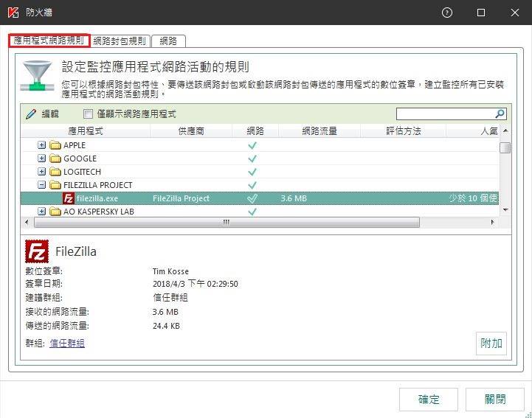Screen dimensions: 532x418
Task: Click the APPLE group folder icon
Action: pyautogui.click(x=55, y=145)
